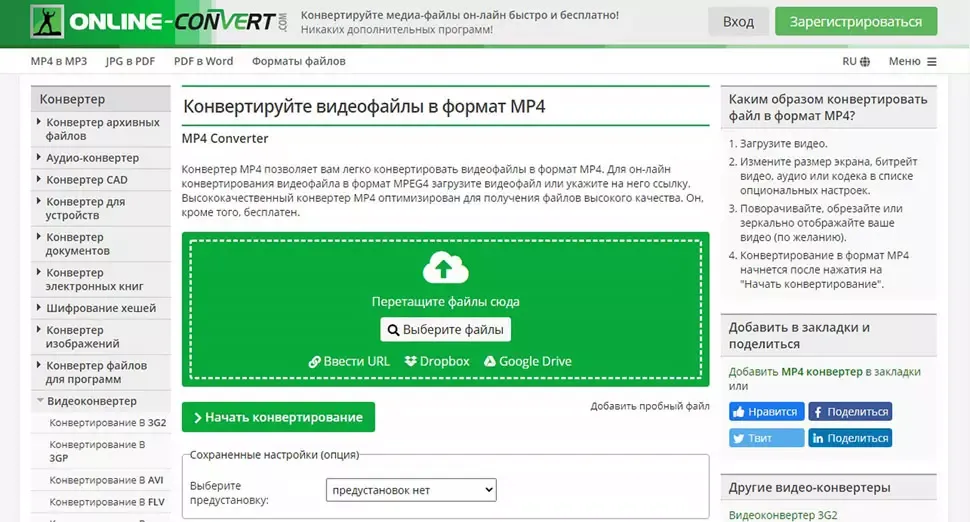Open Форматы файлов in the top menu

point(298,62)
